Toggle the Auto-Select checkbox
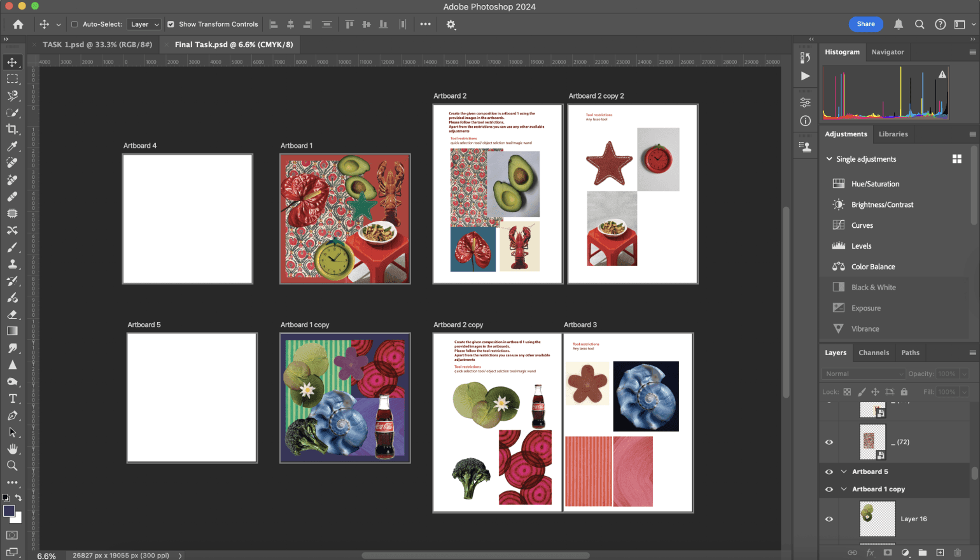Image resolution: width=980 pixels, height=560 pixels. click(x=74, y=24)
